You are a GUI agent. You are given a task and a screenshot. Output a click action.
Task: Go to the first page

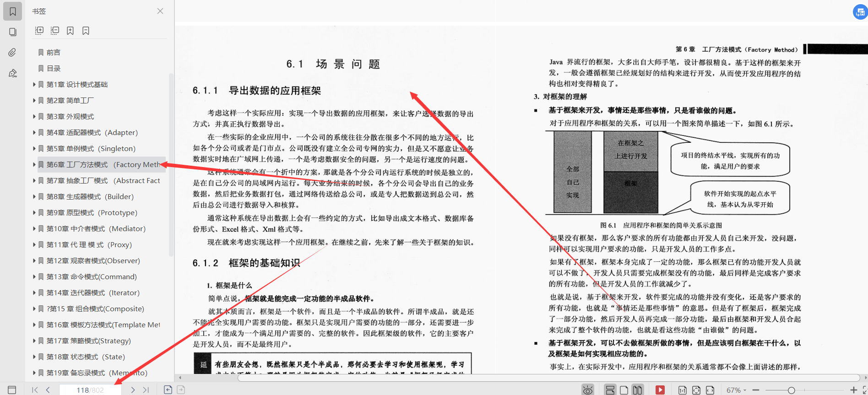(35, 390)
